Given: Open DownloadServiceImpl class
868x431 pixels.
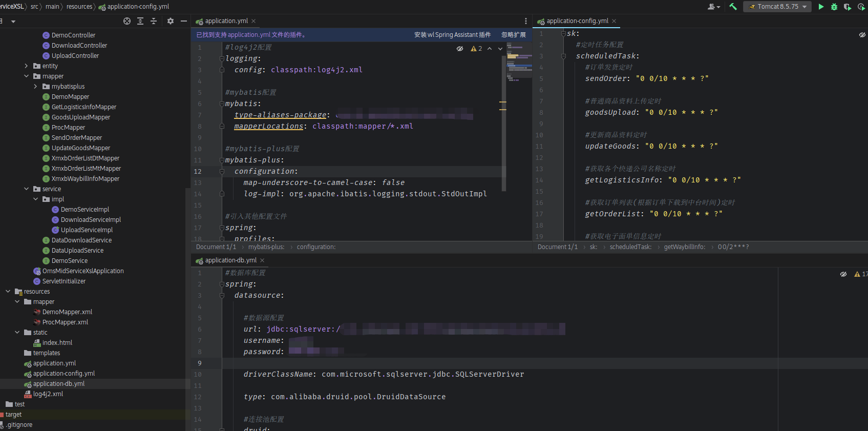Looking at the screenshot, I should 91,220.
